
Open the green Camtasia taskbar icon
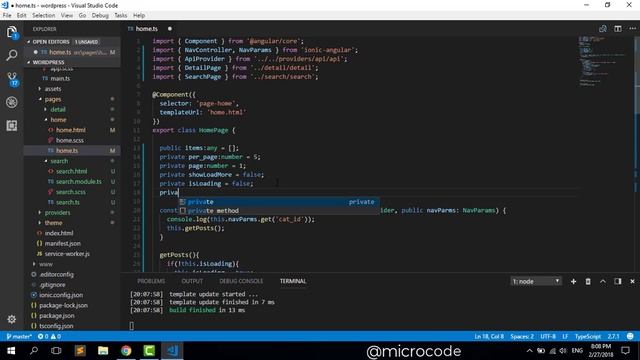click(x=149, y=351)
